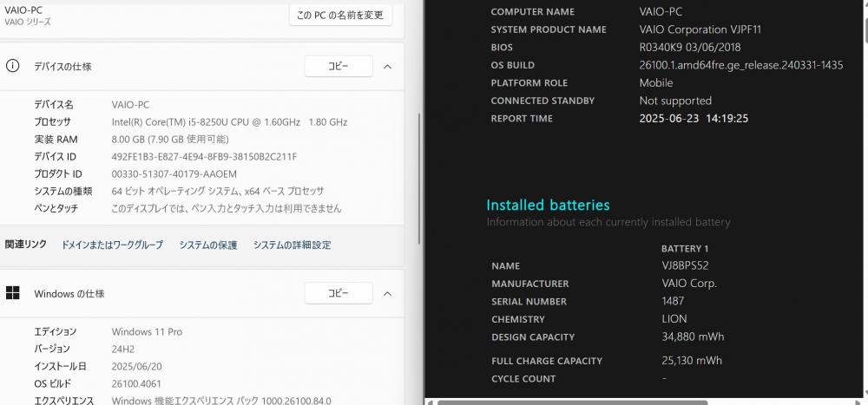868x405 pixels.
Task: Open the system protection link
Action: 208,245
